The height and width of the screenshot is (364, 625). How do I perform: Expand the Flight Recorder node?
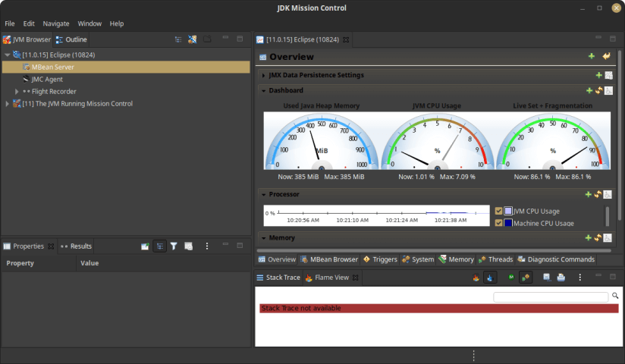click(x=17, y=91)
